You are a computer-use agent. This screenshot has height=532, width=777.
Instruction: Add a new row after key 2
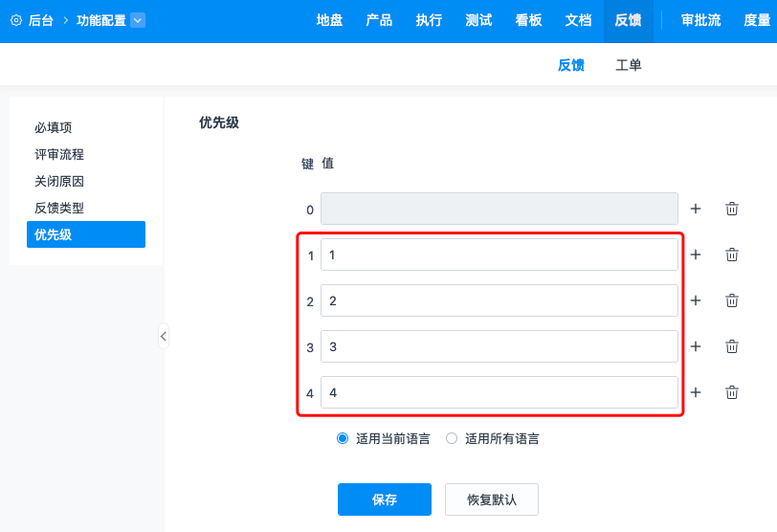696,300
